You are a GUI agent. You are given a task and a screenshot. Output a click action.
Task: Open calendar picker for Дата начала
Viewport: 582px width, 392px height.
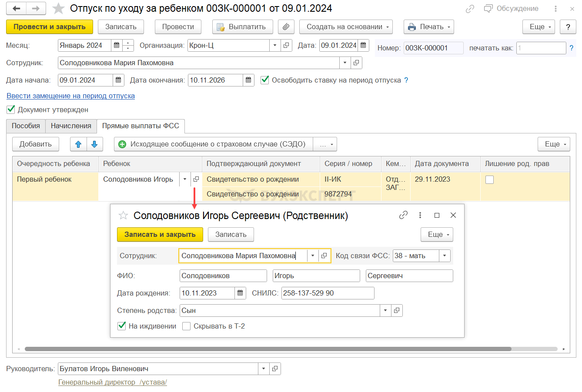pyautogui.click(x=118, y=80)
